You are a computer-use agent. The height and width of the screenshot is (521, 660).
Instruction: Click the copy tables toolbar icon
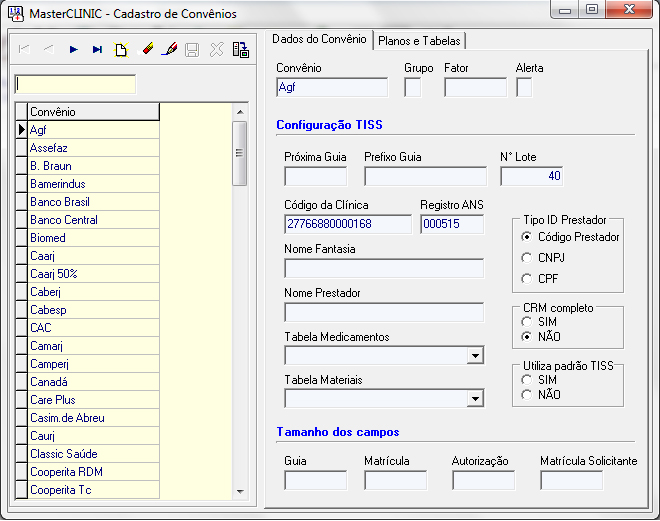tap(241, 50)
